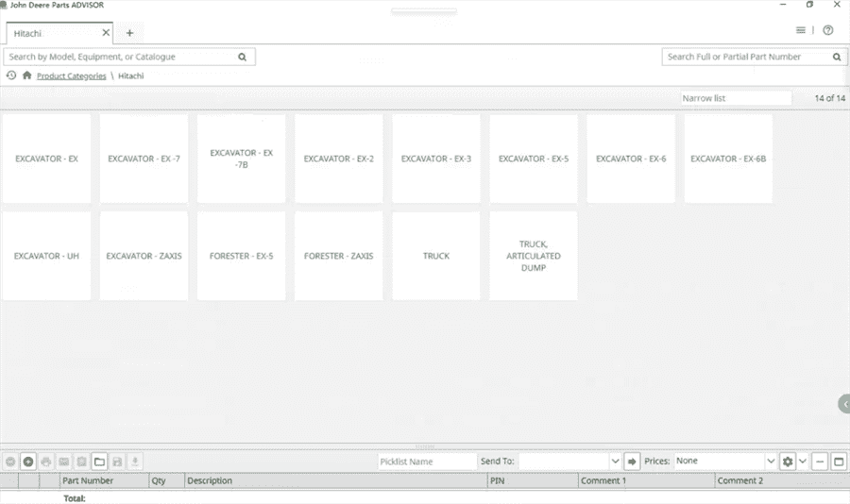Open the EXCAVATOR - EX-2 tile
Screen dimensions: 850x504
pyautogui.click(x=339, y=159)
